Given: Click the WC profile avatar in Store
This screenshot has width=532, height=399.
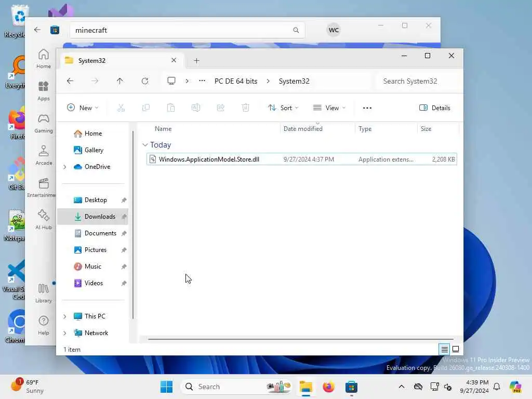Looking at the screenshot, I should 334,30.
